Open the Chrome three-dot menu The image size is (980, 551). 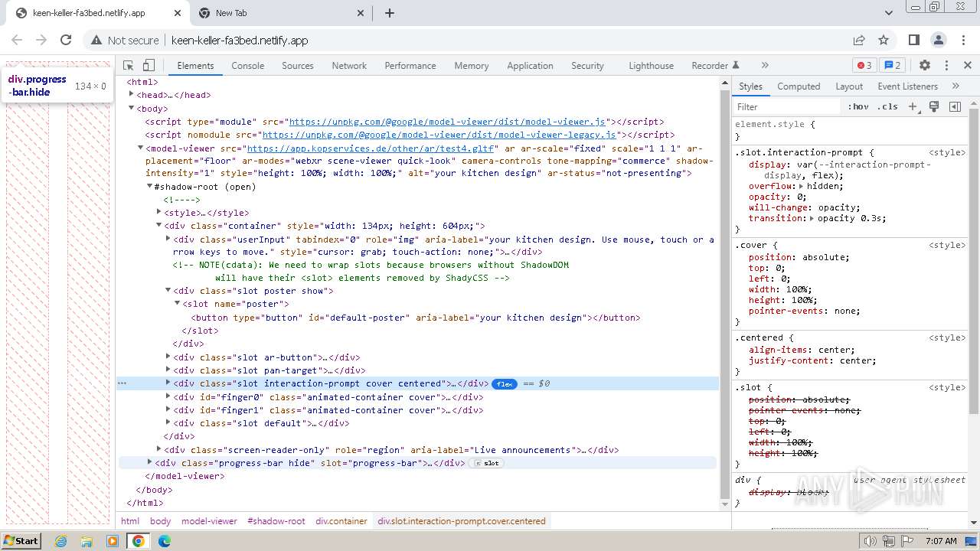(x=963, y=40)
